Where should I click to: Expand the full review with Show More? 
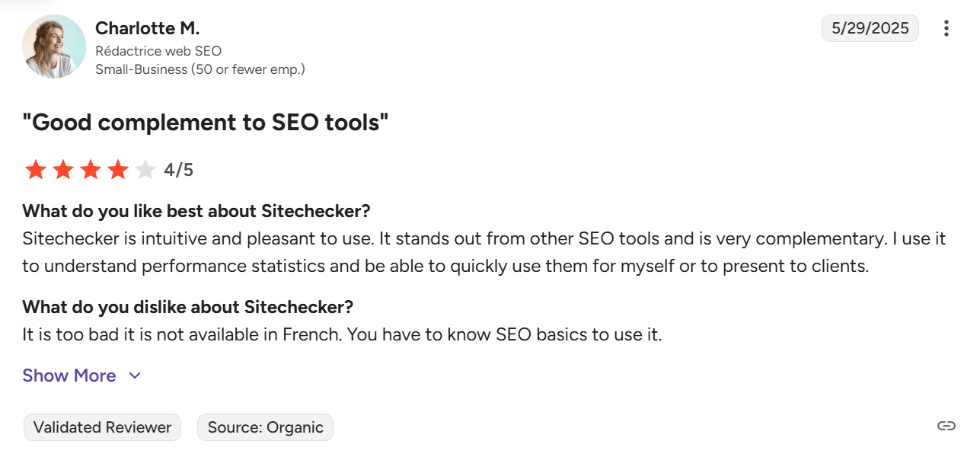tap(69, 376)
